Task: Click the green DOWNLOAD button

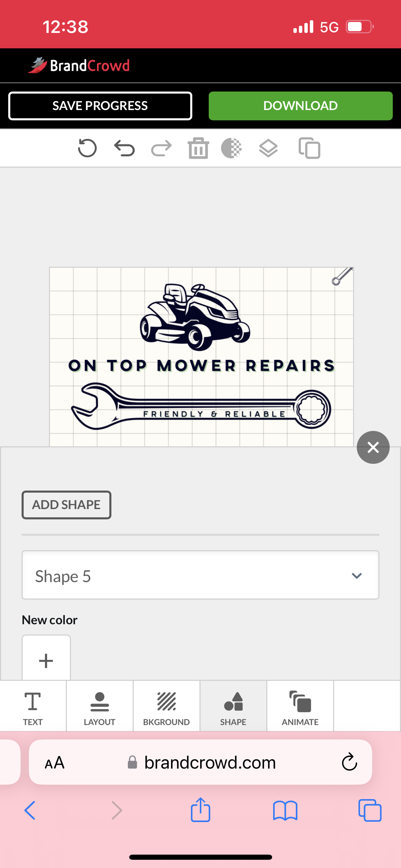Action: pyautogui.click(x=301, y=106)
